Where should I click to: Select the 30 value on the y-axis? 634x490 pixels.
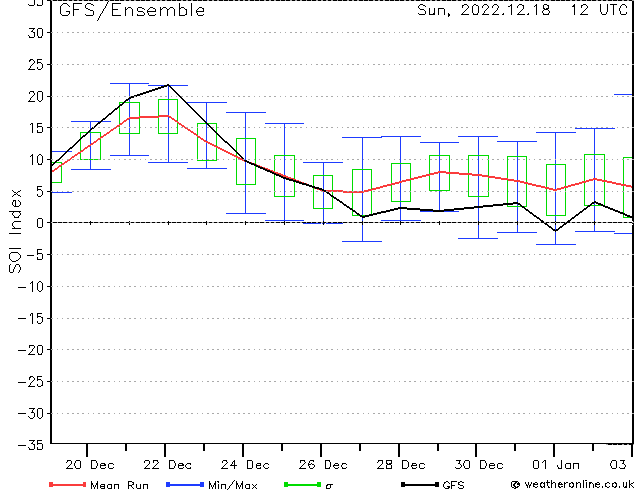[36, 33]
